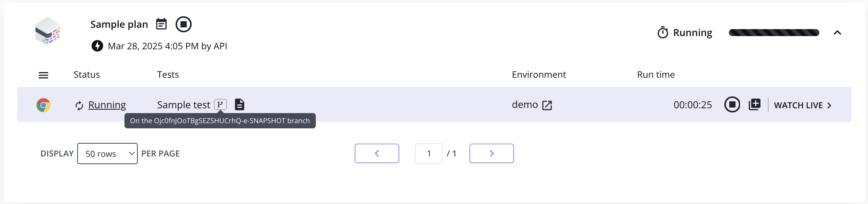The height and width of the screenshot is (204, 868).
Task: Click the branch icon next to Sample test
Action: (x=220, y=104)
